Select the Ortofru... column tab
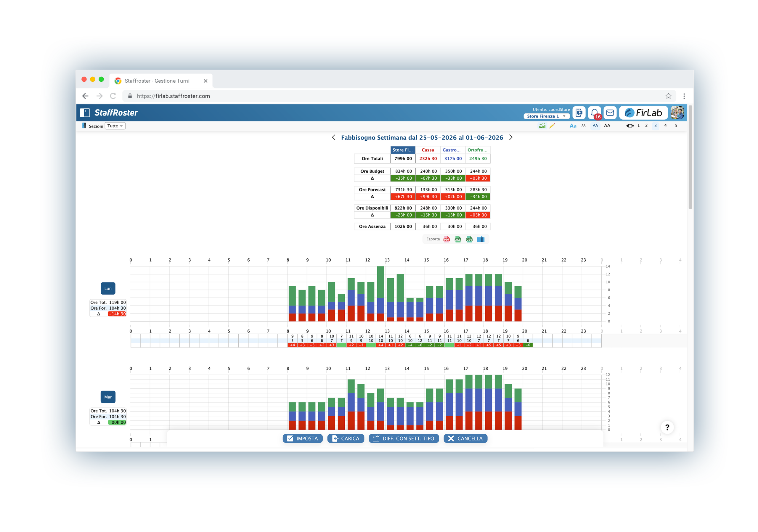 (x=478, y=150)
